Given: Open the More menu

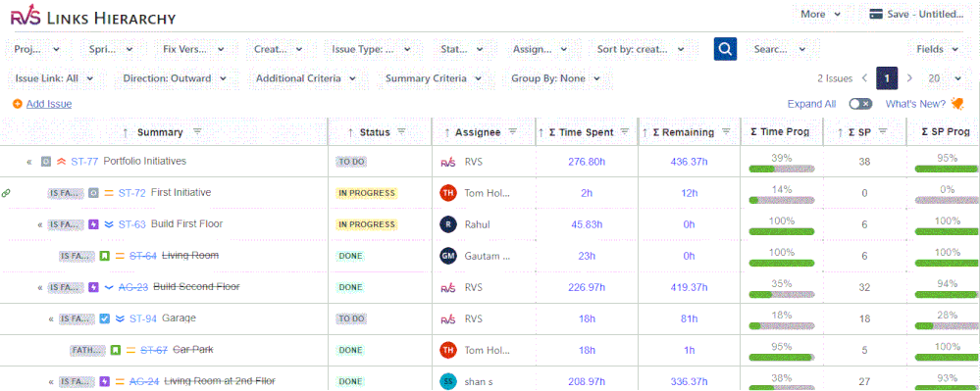Looking at the screenshot, I should [x=820, y=14].
